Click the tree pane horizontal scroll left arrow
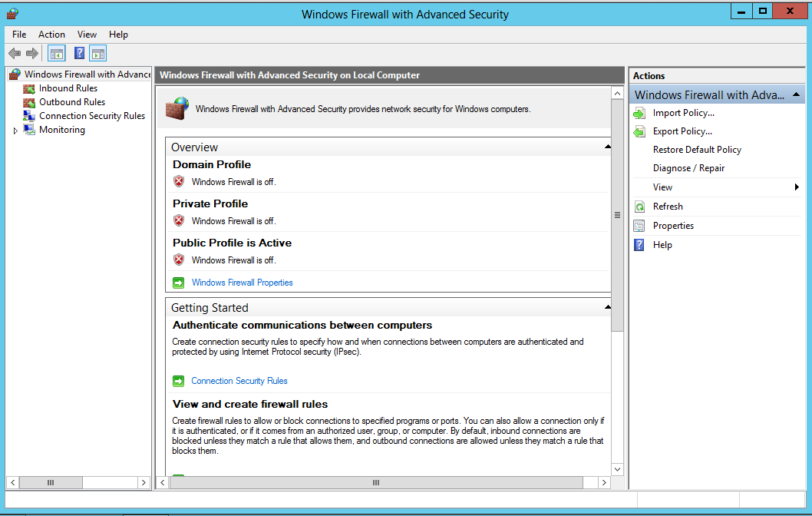Image resolution: width=812 pixels, height=516 pixels. click(x=13, y=483)
